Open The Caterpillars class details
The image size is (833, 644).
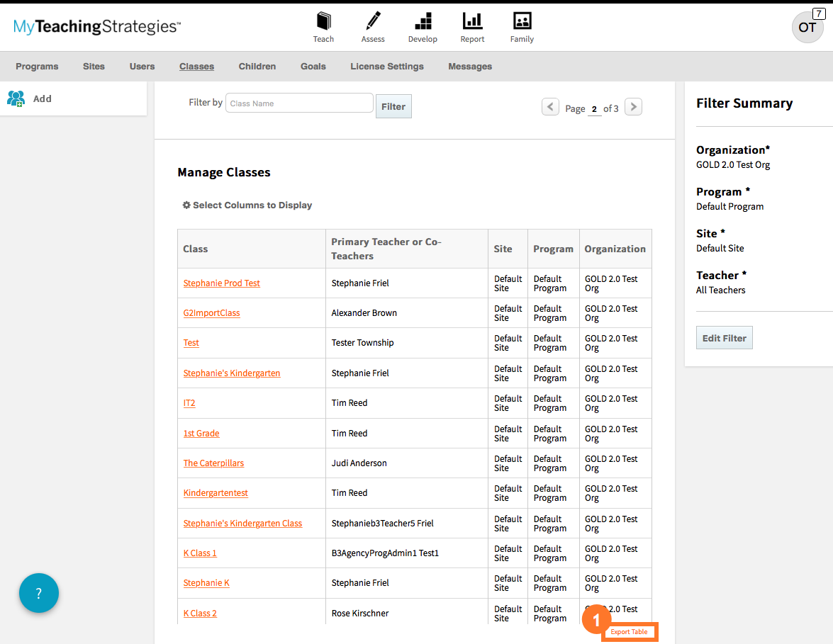click(213, 463)
